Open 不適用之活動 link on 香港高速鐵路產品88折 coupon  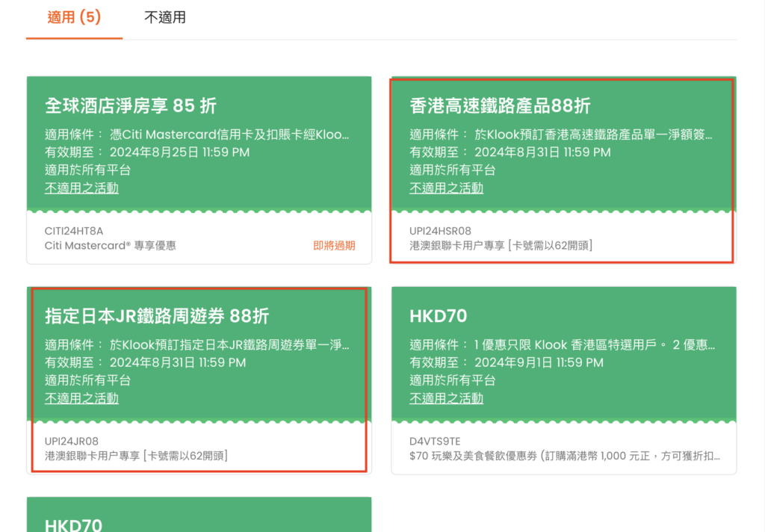click(447, 188)
